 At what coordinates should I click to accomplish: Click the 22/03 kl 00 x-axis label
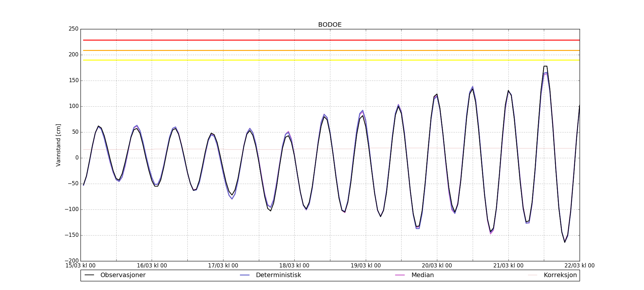(579, 266)
